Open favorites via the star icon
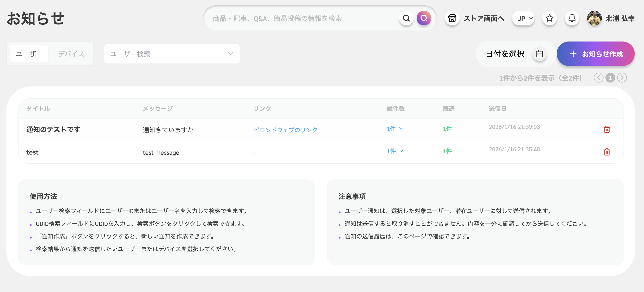The image size is (644, 292). [x=549, y=18]
